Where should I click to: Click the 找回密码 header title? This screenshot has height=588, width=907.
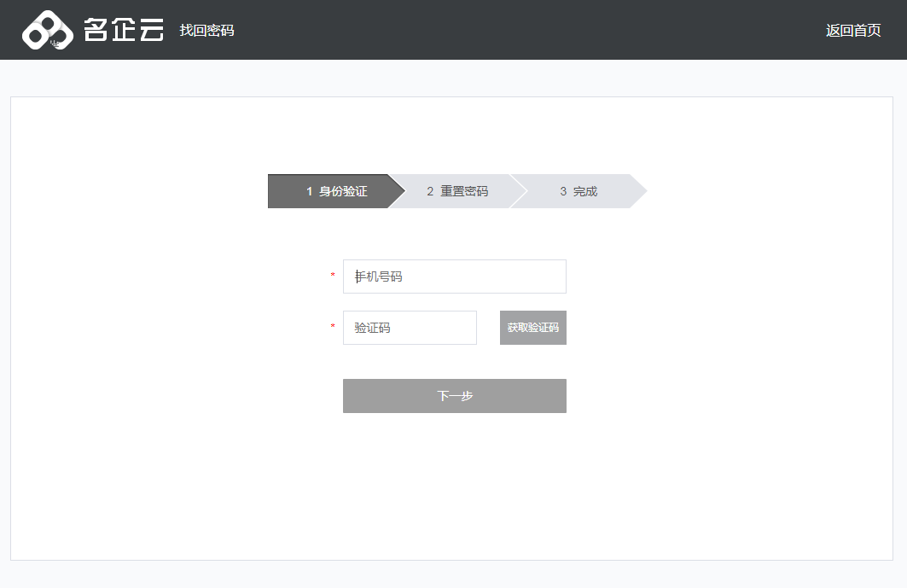tap(206, 31)
